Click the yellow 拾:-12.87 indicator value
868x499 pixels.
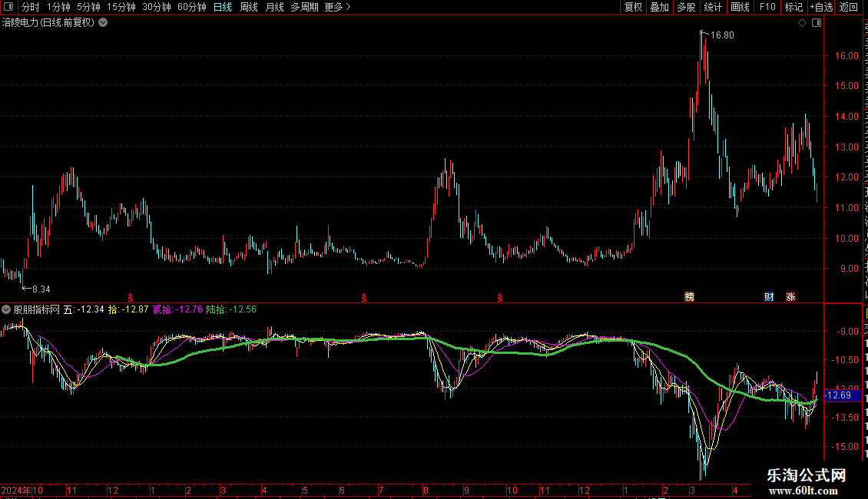pyautogui.click(x=128, y=309)
